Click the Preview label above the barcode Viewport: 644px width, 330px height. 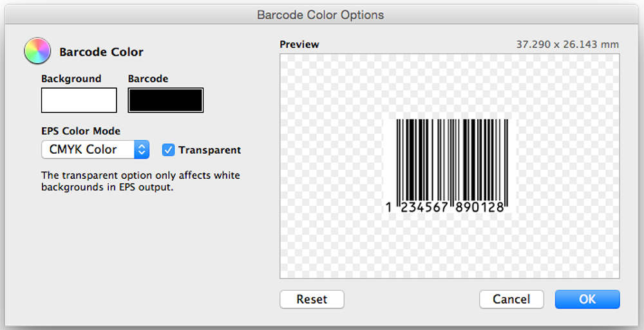299,44
